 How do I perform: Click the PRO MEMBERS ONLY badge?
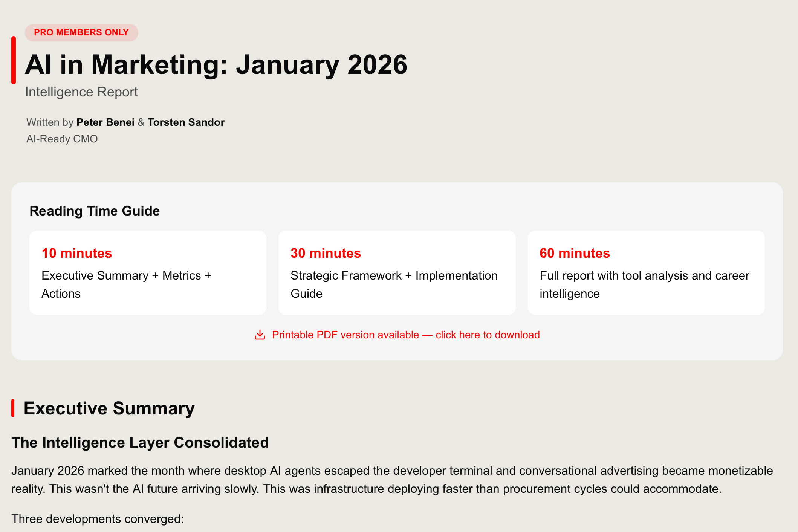click(x=81, y=32)
